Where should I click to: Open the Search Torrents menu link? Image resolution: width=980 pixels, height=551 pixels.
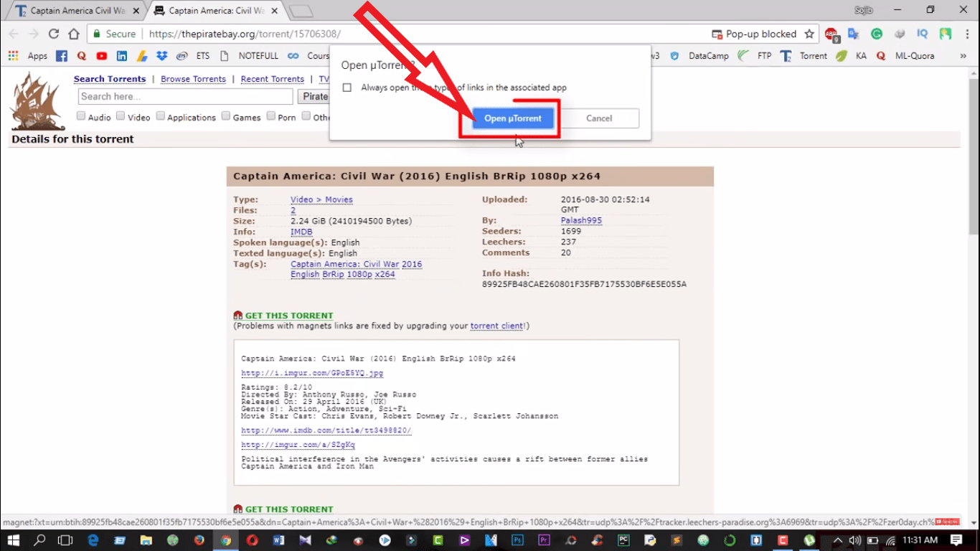point(110,79)
